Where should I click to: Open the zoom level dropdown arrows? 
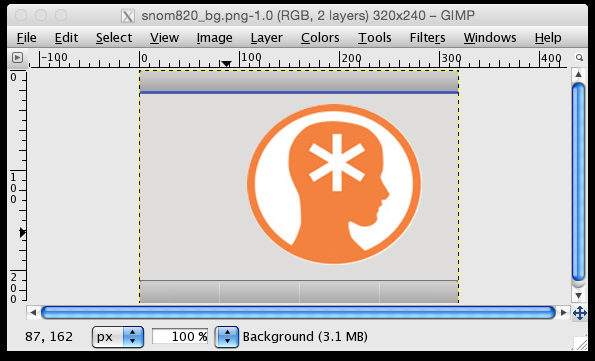click(227, 337)
